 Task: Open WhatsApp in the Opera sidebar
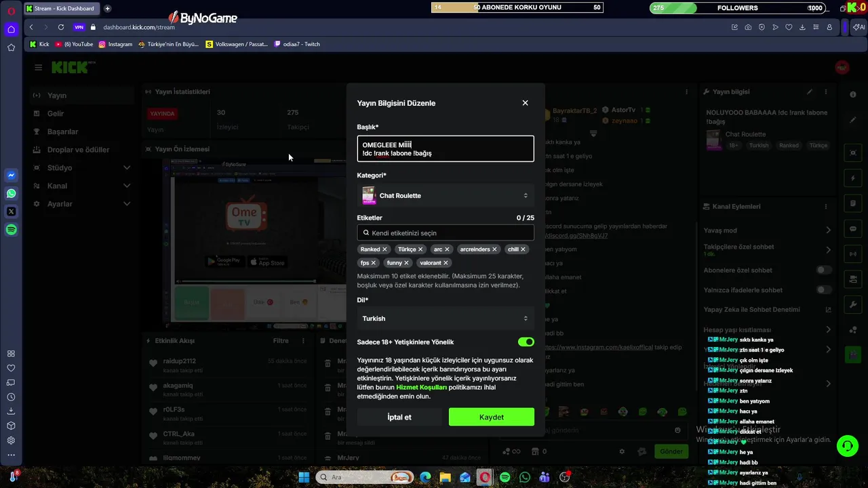point(11,193)
